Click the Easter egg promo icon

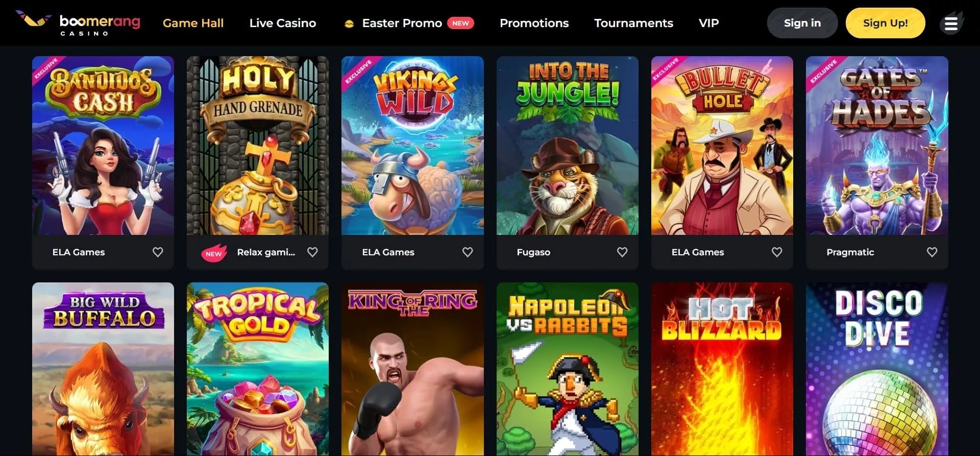(x=349, y=23)
